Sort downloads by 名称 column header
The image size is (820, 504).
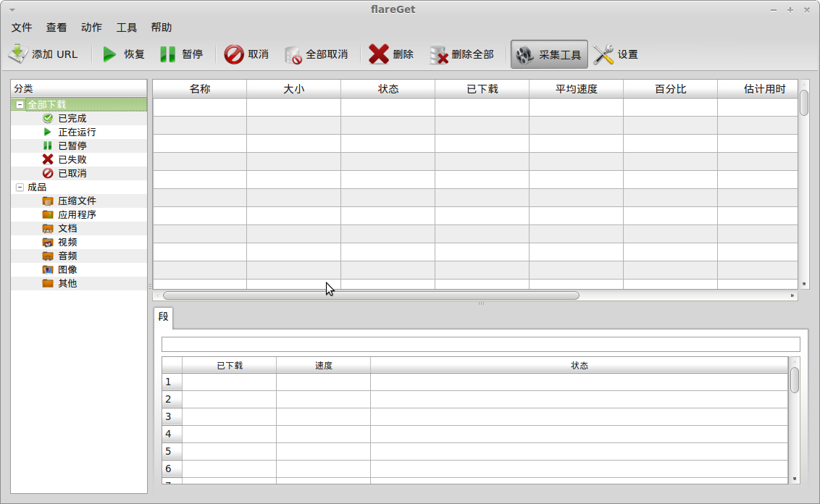200,89
